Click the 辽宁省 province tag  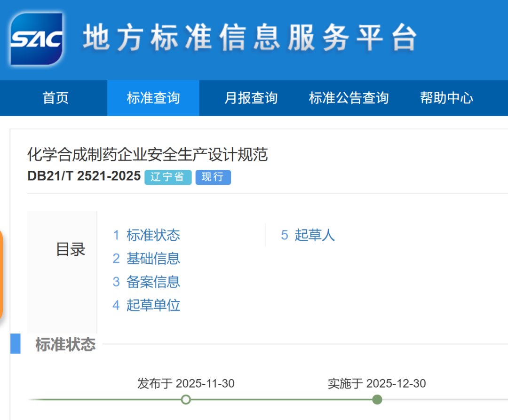tap(168, 177)
